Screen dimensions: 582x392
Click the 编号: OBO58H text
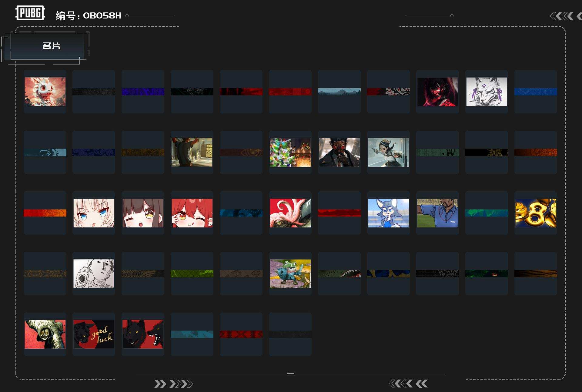89,15
